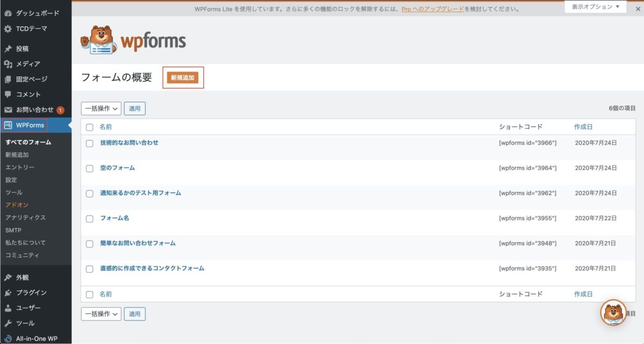Open the 技術的なお問い合わせ form
The image size is (644, 344).
pos(130,143)
